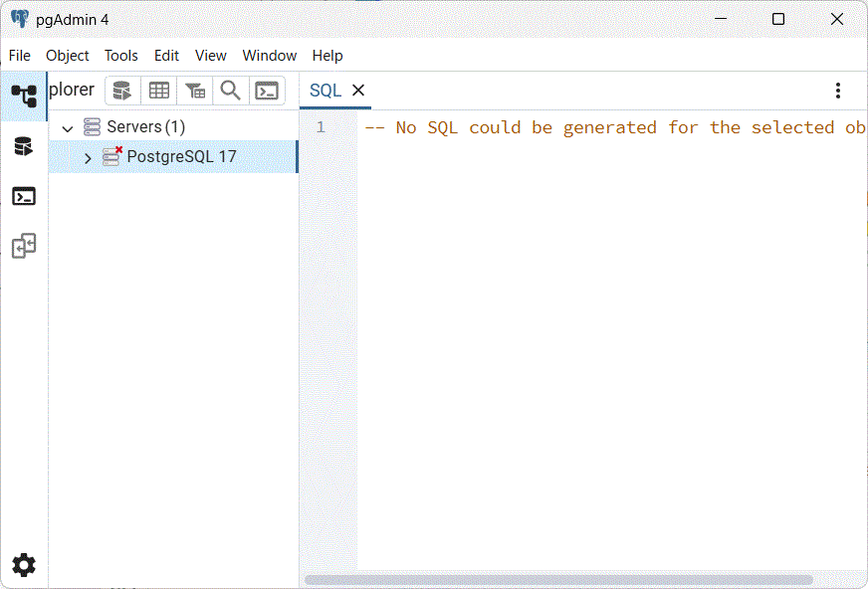Screen dimensions: 868x589
Task: Click the Query Tool toolbar button
Action: pyautogui.click(x=122, y=91)
